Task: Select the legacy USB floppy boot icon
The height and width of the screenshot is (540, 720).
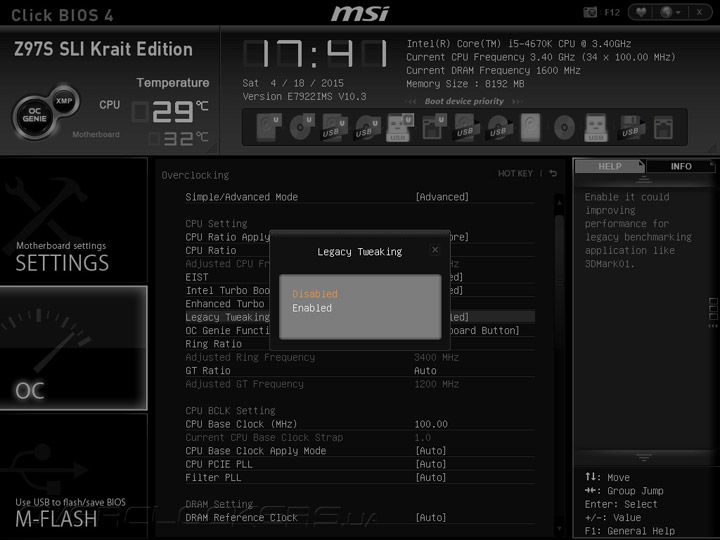Action: [x=632, y=127]
